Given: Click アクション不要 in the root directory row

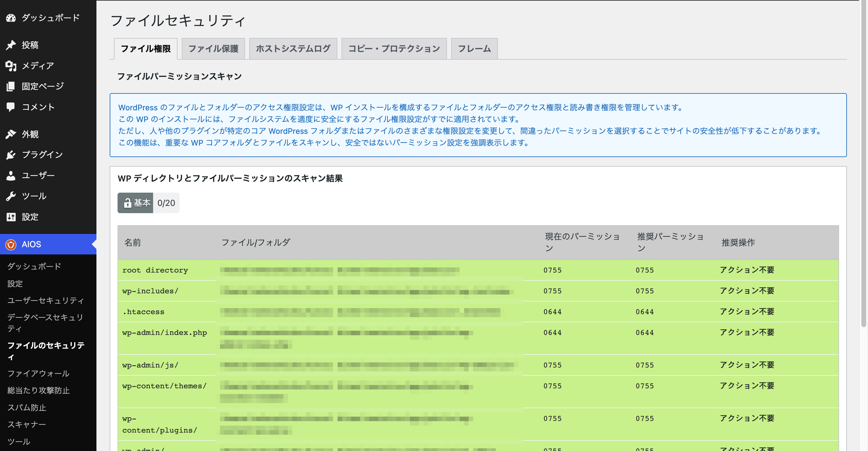Looking at the screenshot, I should pos(747,270).
